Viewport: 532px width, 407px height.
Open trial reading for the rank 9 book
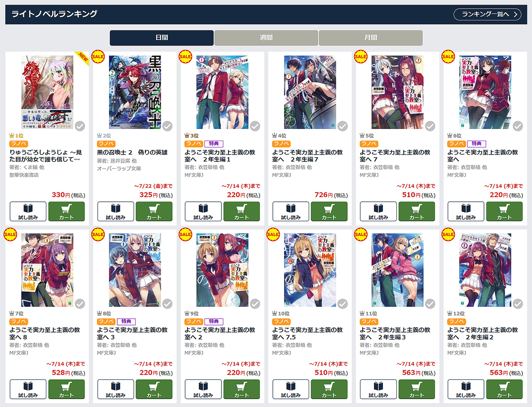pyautogui.click(x=203, y=389)
